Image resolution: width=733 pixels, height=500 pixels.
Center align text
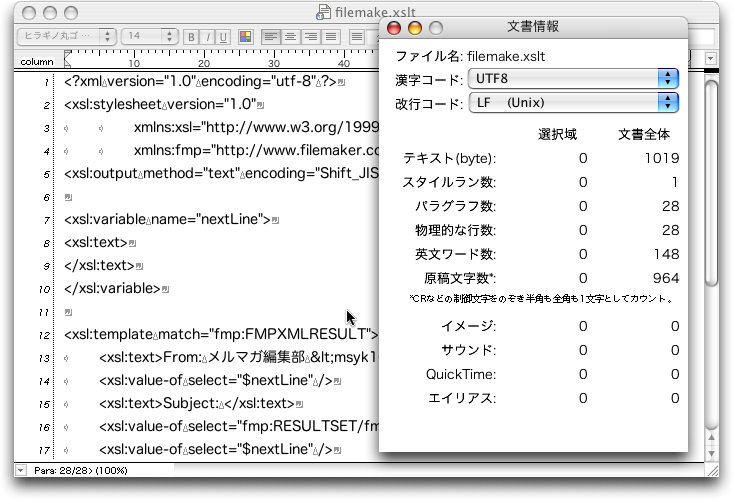point(288,37)
